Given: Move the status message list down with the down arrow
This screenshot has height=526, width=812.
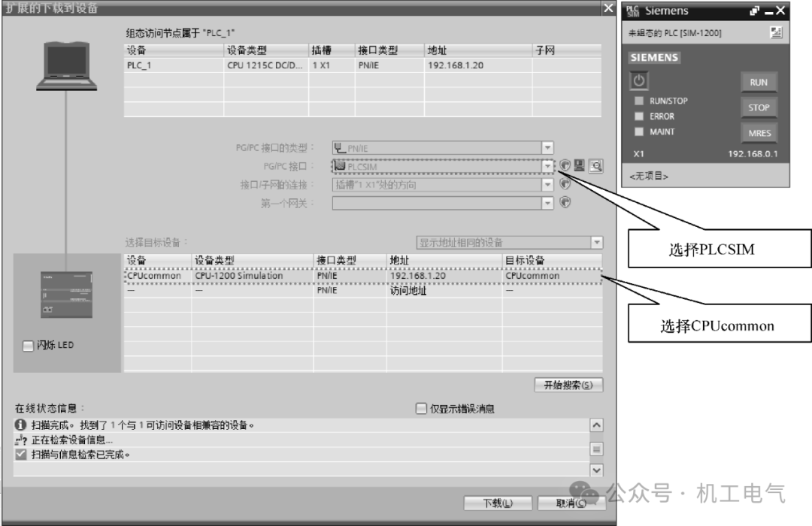Looking at the screenshot, I should pos(596,470).
